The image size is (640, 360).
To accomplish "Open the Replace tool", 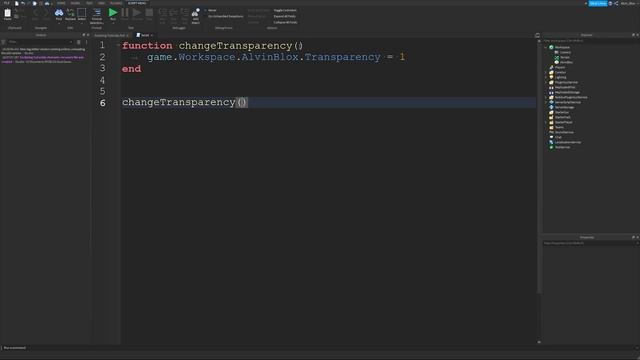I will tap(70, 14).
